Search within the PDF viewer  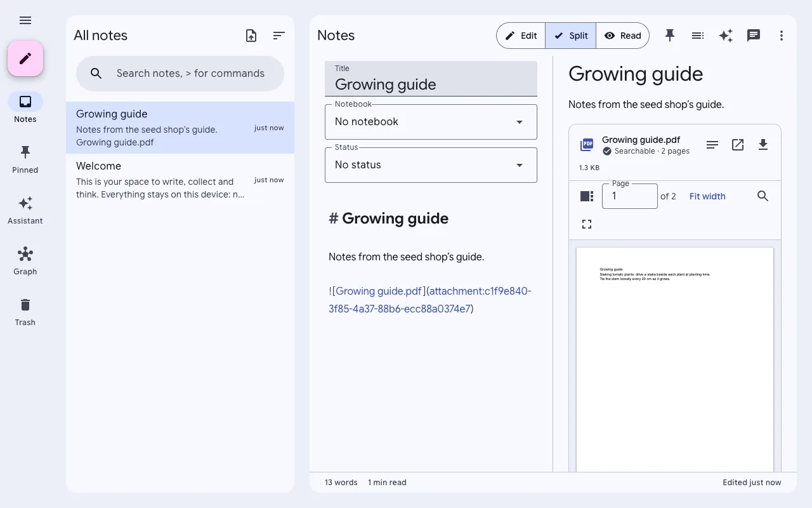tap(763, 196)
